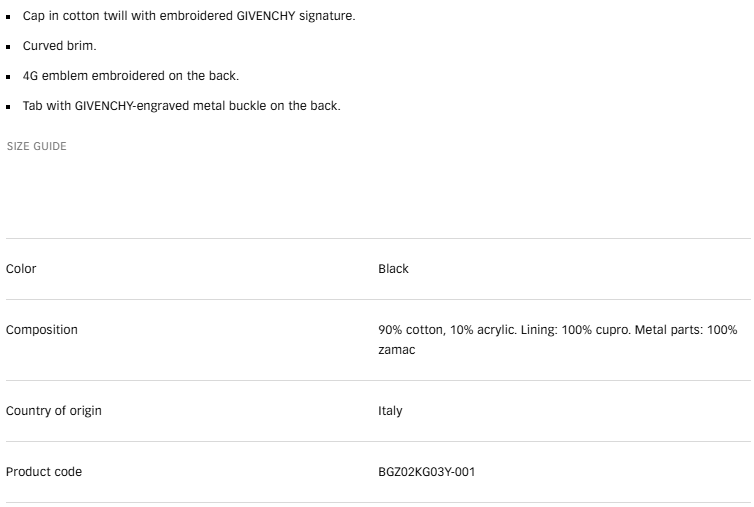Click the bullet before Curved brim
The image size is (754, 507).
(8, 47)
